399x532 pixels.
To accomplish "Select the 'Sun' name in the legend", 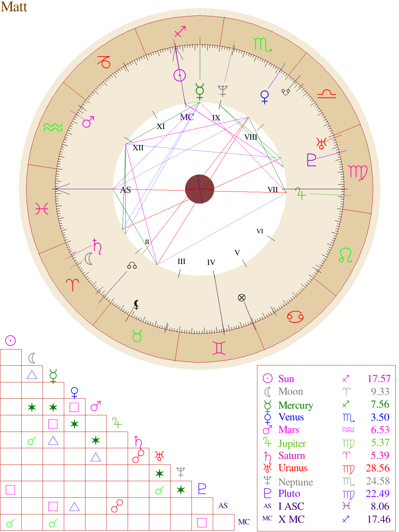I will click(286, 379).
